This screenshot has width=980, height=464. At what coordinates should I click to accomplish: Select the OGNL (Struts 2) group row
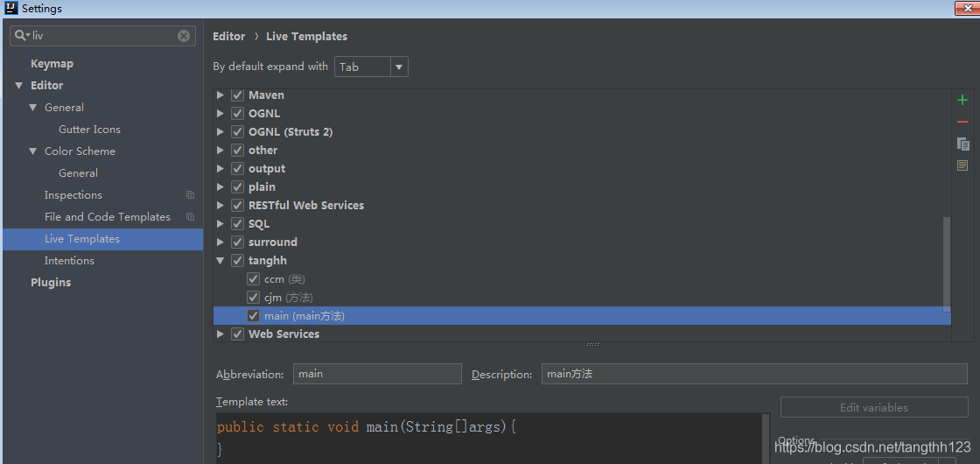click(582, 132)
